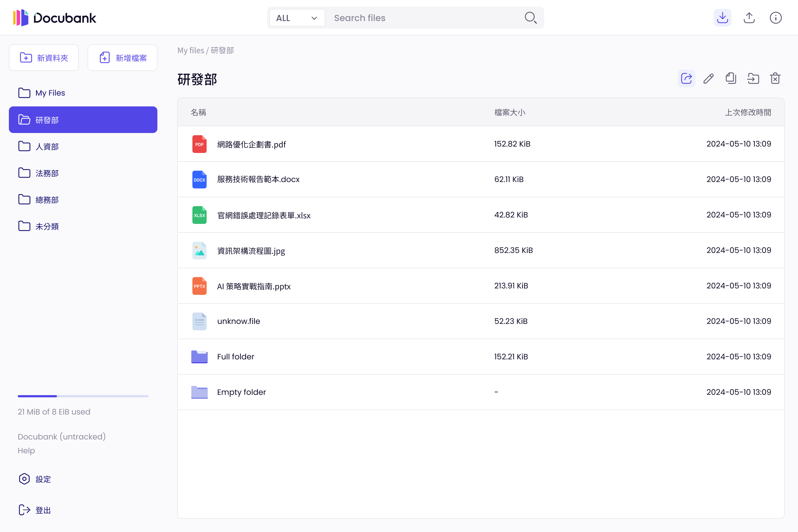Click the Full folder icon
The image size is (798, 532).
click(199, 357)
